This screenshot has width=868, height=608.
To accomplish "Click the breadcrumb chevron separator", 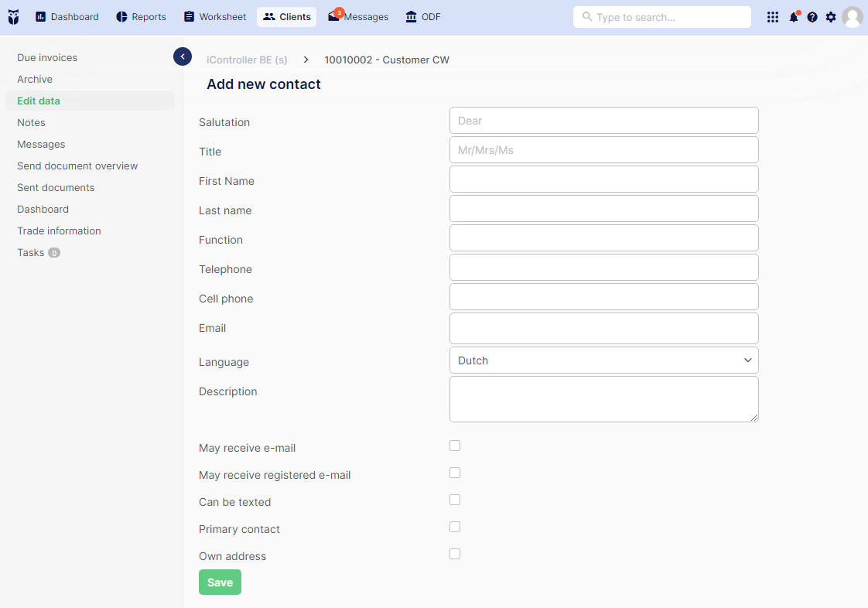I will [306, 60].
